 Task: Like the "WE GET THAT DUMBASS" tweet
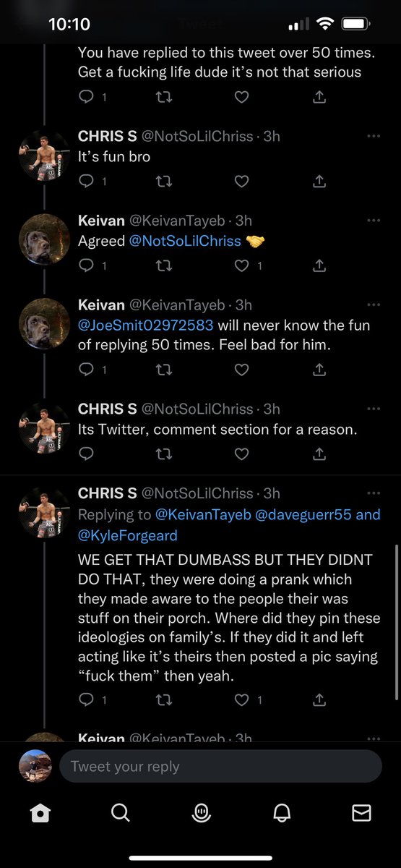pyautogui.click(x=242, y=699)
